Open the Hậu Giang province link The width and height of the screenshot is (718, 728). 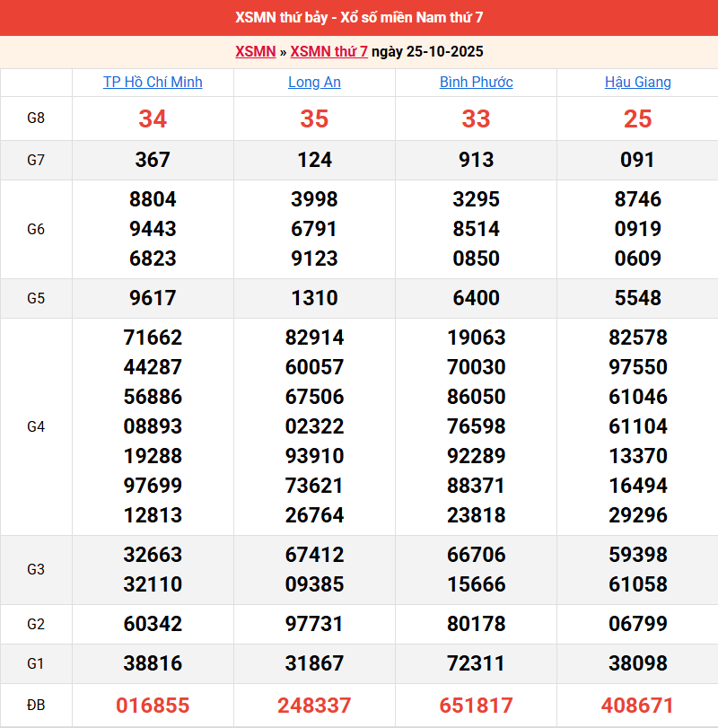637,82
